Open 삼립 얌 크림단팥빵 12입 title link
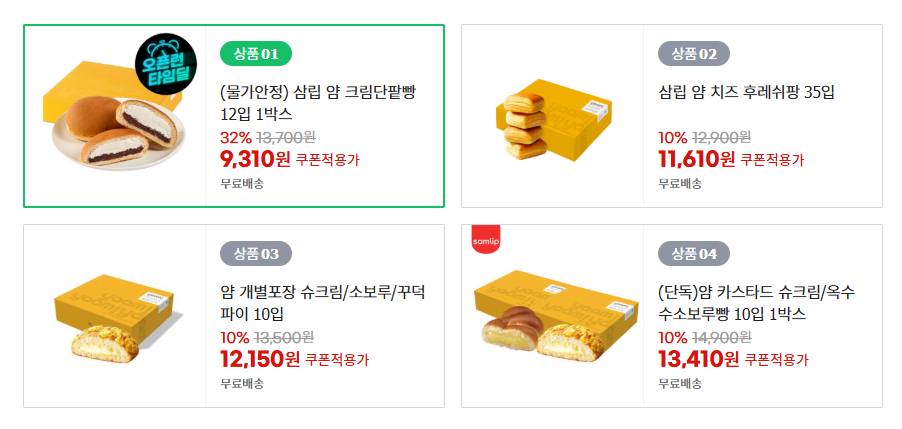The image size is (902, 429). tap(317, 103)
